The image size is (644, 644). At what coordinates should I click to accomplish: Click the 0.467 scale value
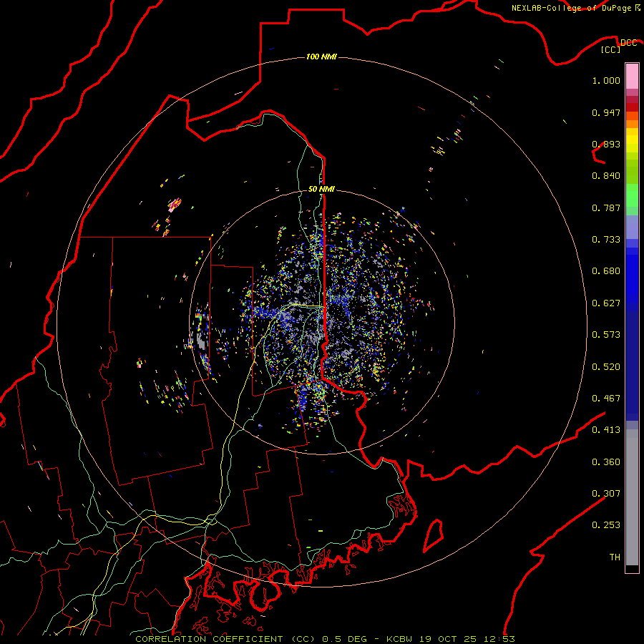[606, 399]
